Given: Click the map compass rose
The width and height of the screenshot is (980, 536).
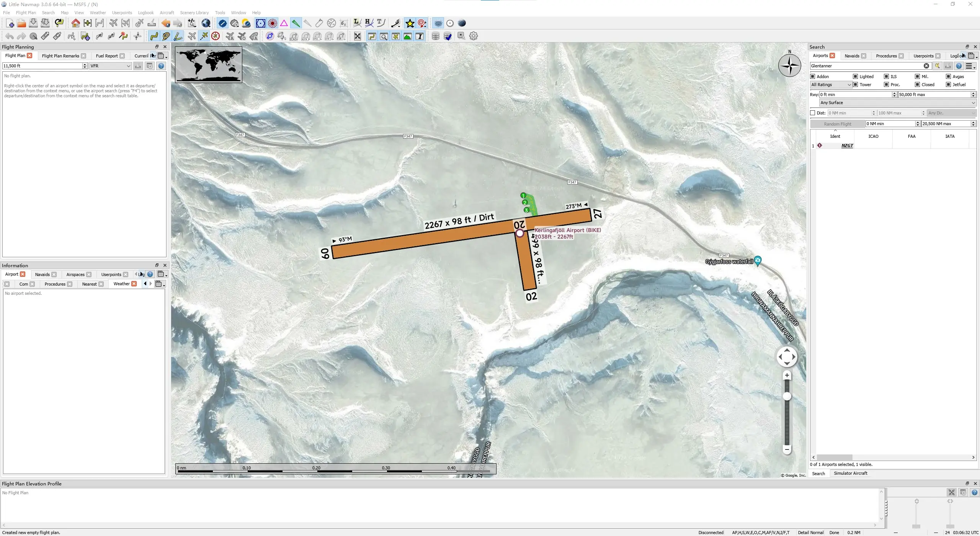Looking at the screenshot, I should tap(789, 65).
